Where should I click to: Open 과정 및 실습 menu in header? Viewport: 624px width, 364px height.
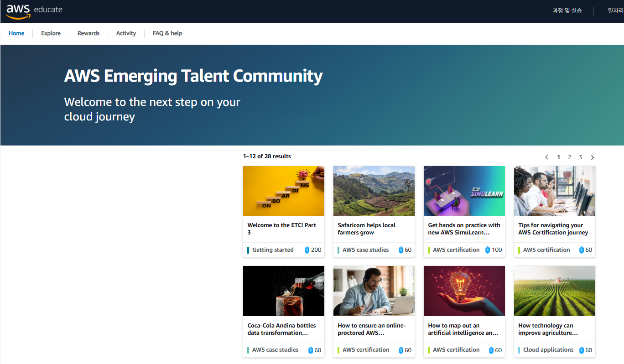click(x=567, y=11)
